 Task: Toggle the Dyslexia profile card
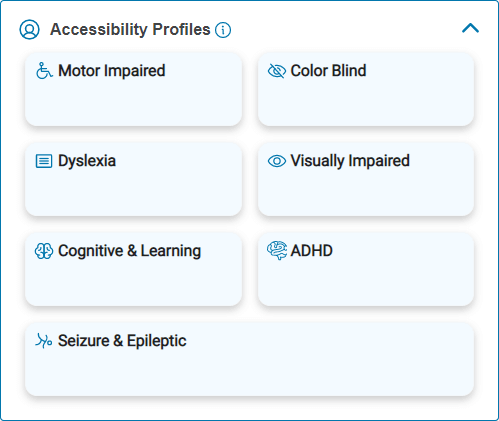coord(133,179)
